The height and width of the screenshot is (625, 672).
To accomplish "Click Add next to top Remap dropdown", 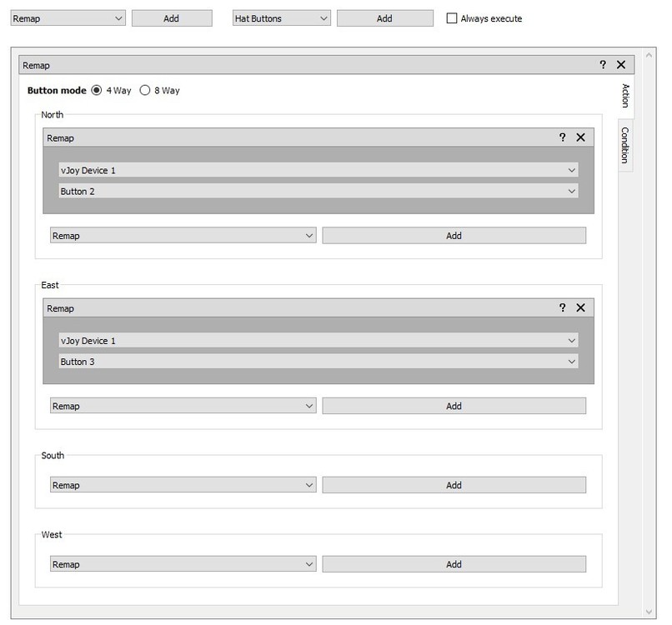I will (x=172, y=18).
